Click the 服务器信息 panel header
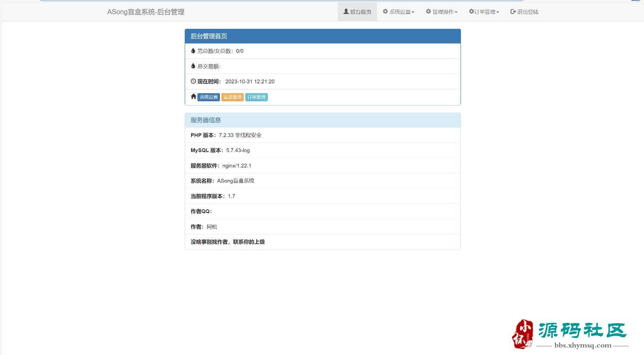This screenshot has height=355, width=644. (x=323, y=120)
